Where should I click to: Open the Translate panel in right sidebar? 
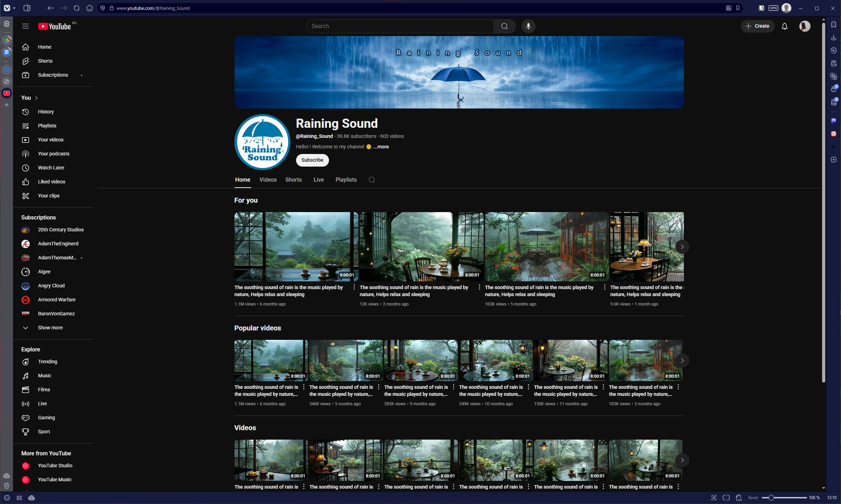coord(833,76)
